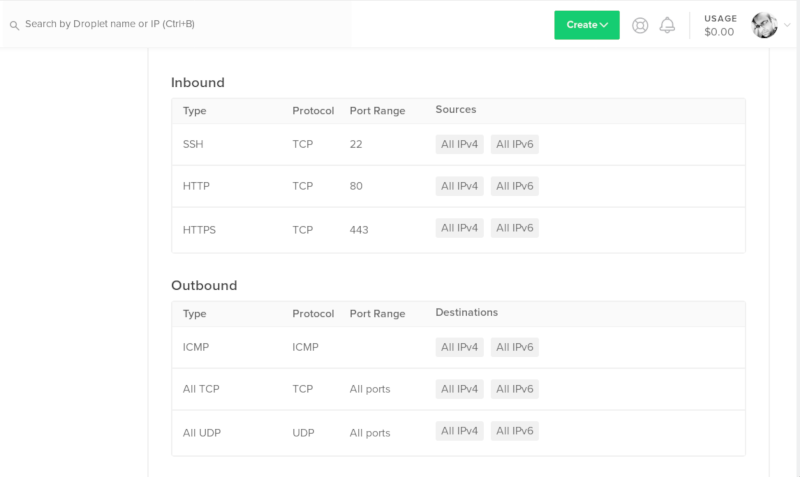Click the Inbound Sources column header

tap(456, 110)
